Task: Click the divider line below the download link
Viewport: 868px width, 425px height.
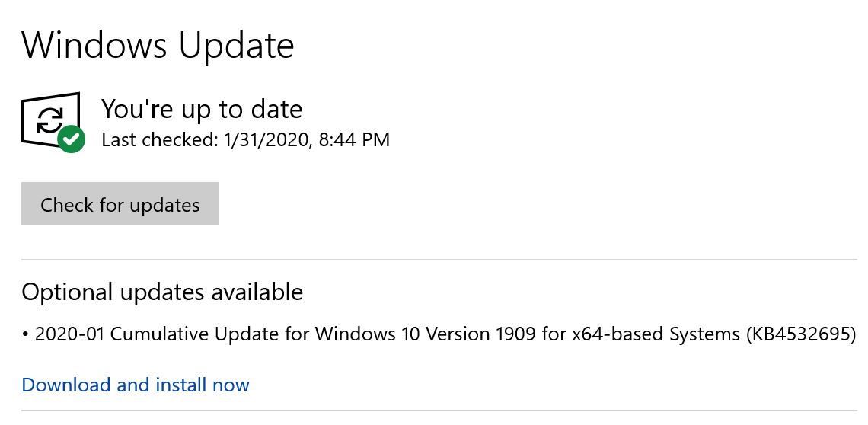Action: coord(439,411)
